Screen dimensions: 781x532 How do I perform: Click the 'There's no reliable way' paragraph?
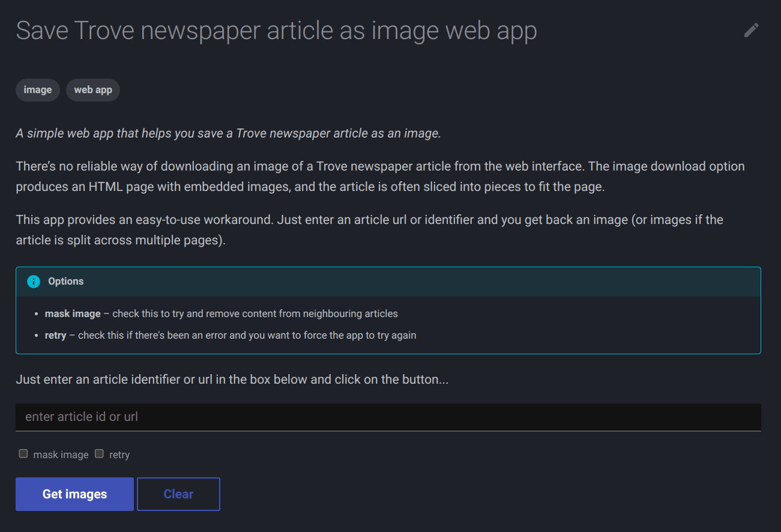[380, 177]
